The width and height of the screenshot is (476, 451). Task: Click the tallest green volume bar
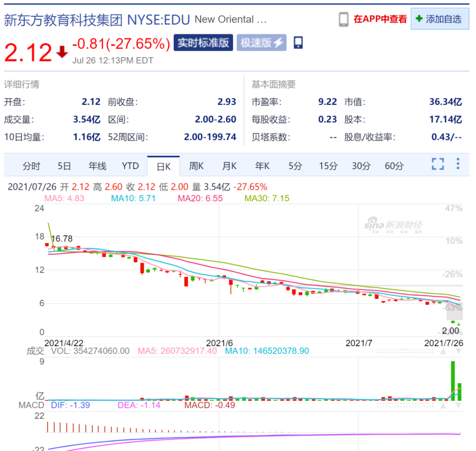(453, 381)
